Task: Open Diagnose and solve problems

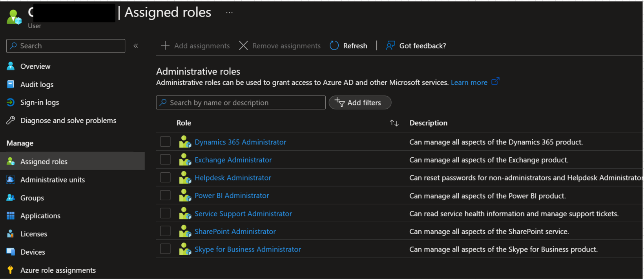Action: (68, 120)
